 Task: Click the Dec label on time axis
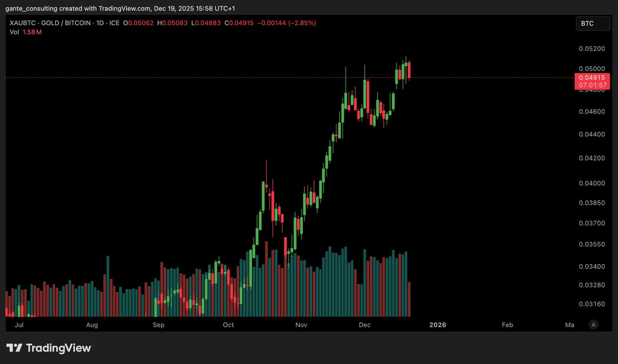[365, 325]
